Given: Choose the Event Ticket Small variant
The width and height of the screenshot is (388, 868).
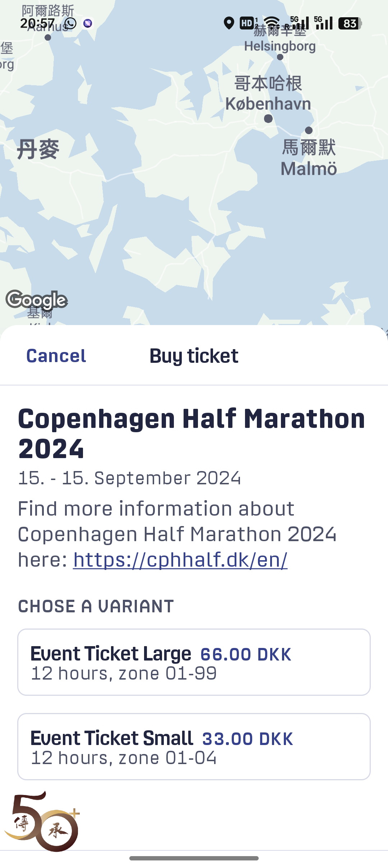Looking at the screenshot, I should (194, 746).
